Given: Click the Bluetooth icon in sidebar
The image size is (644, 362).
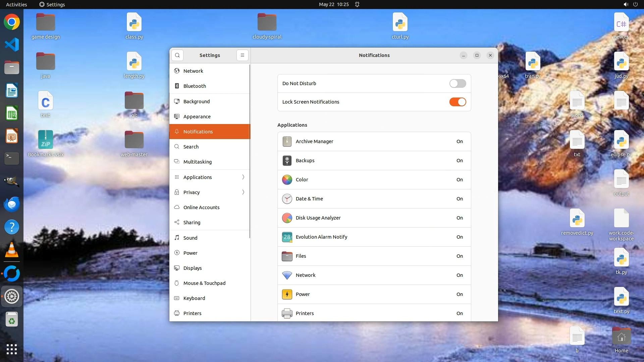Looking at the screenshot, I should [x=177, y=86].
